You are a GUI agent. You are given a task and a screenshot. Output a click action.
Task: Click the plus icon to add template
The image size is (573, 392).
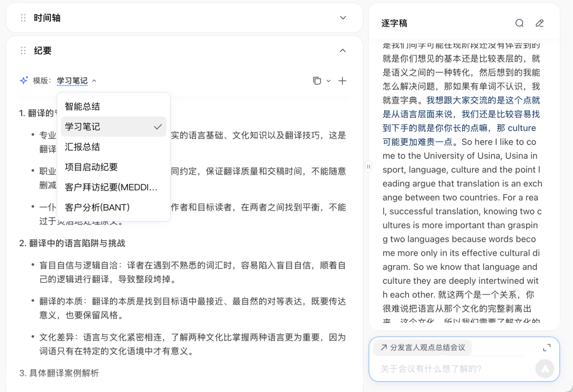[x=342, y=81]
